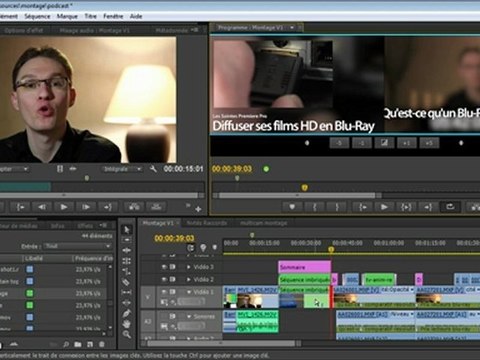Open Titre menu in menu bar
480x360 pixels.
click(90, 16)
